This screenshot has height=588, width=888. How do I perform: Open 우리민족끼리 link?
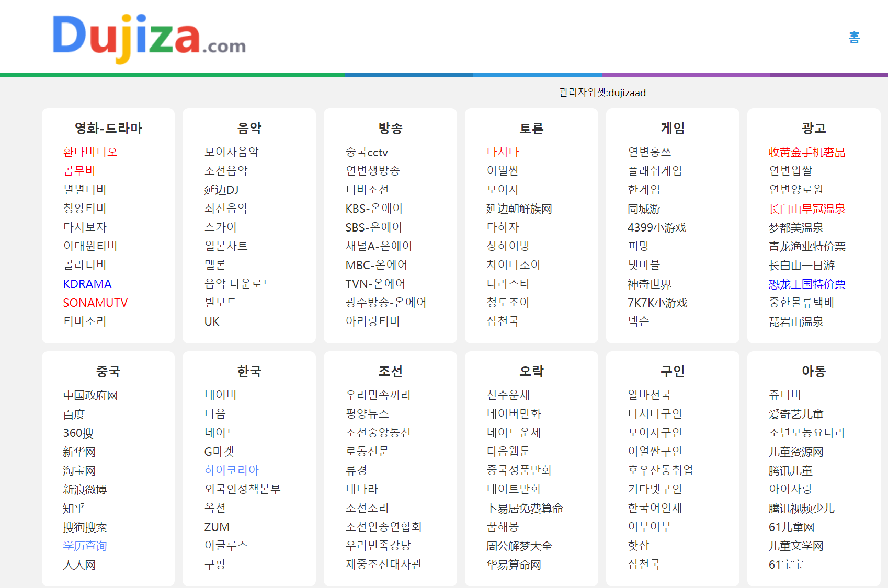tap(378, 395)
